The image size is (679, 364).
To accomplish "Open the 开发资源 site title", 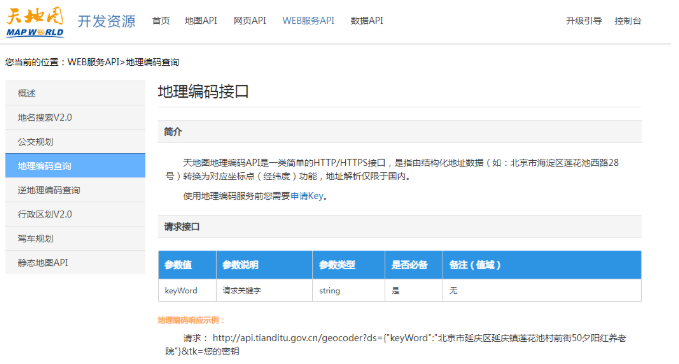I will (107, 21).
